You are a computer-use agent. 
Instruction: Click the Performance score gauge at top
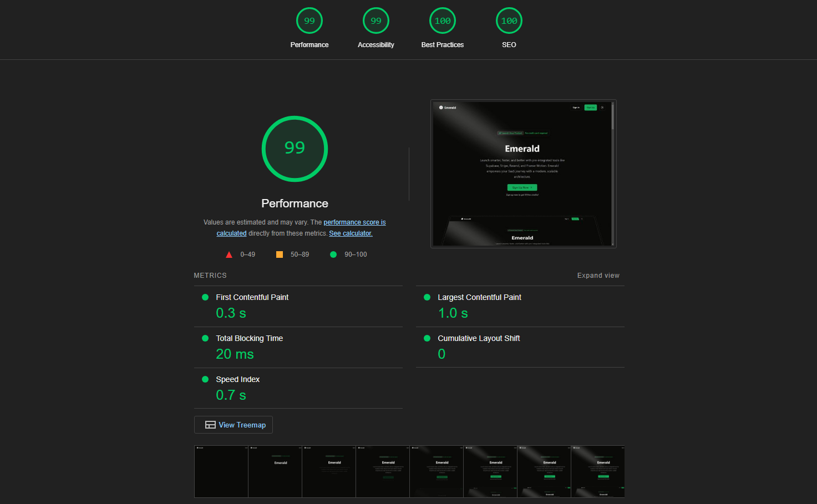[x=309, y=21]
